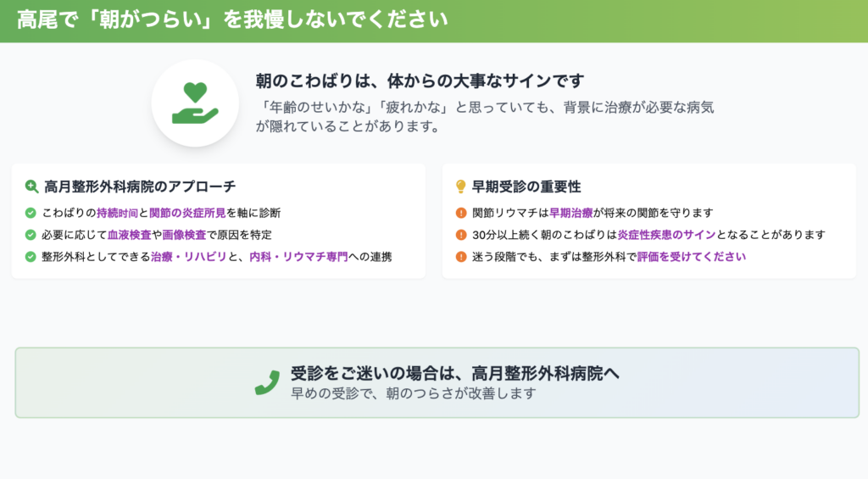This screenshot has height=479, width=868.
Task: Click the 評価を受けてください link text
Action: [x=691, y=257]
